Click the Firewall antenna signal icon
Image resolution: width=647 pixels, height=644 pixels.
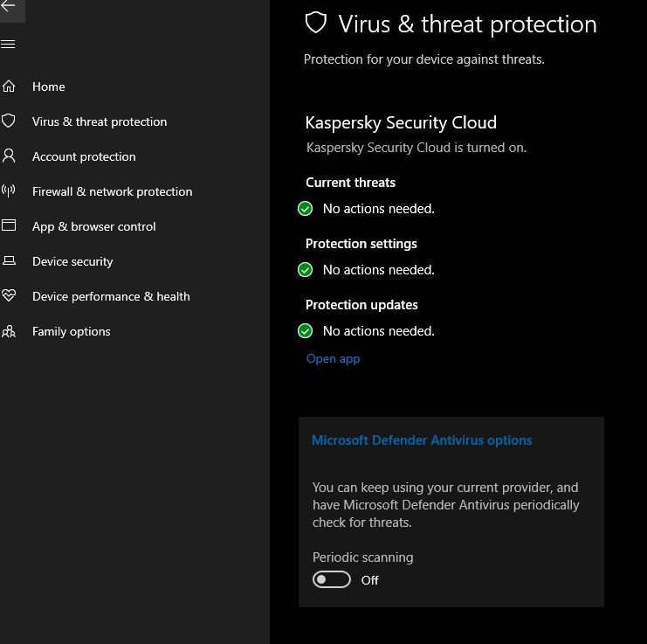click(x=9, y=191)
